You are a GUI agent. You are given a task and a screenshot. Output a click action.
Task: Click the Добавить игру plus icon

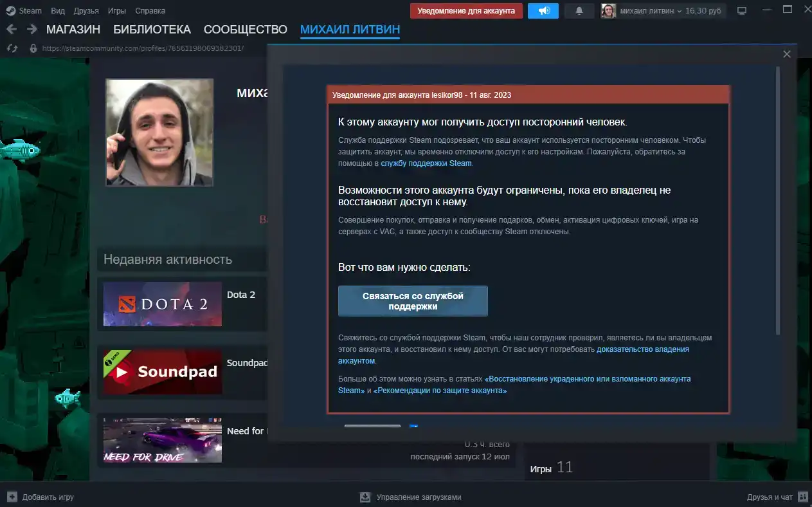pyautogui.click(x=12, y=497)
